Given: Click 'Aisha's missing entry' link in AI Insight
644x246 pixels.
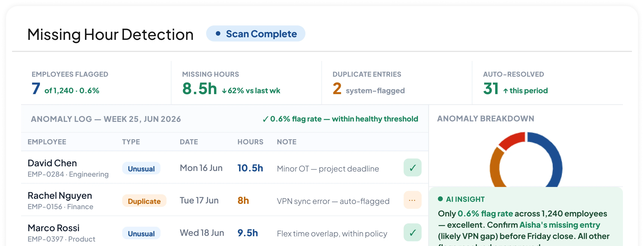Looking at the screenshot, I should (560, 225).
